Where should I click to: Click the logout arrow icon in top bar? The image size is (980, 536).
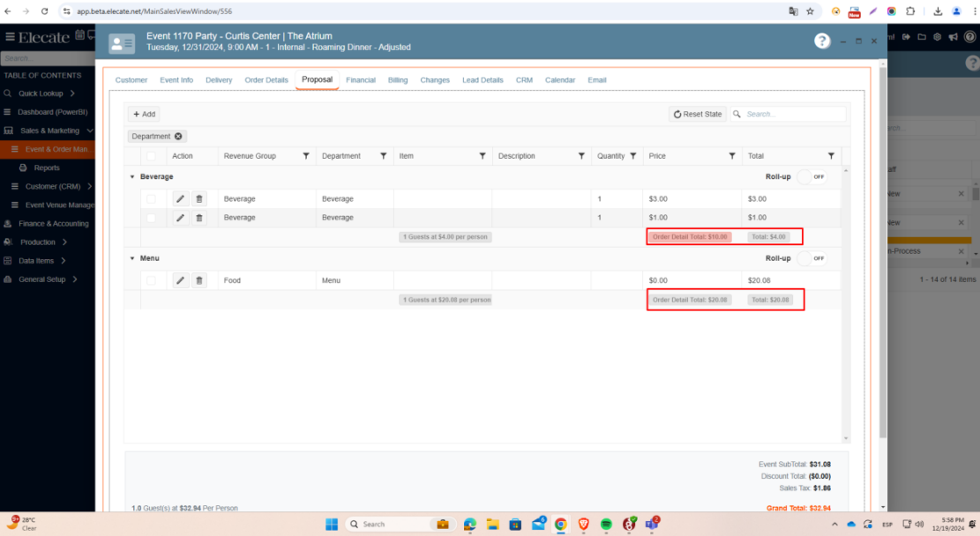tap(906, 37)
